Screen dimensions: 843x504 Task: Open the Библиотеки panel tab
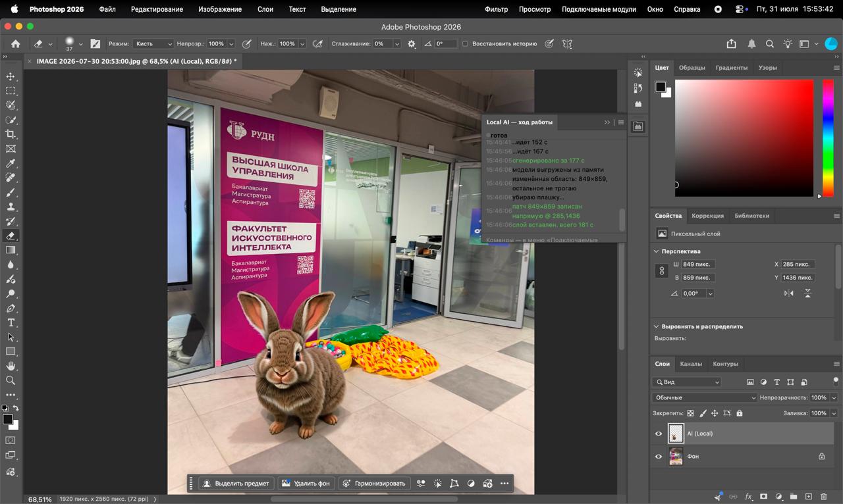[751, 216]
